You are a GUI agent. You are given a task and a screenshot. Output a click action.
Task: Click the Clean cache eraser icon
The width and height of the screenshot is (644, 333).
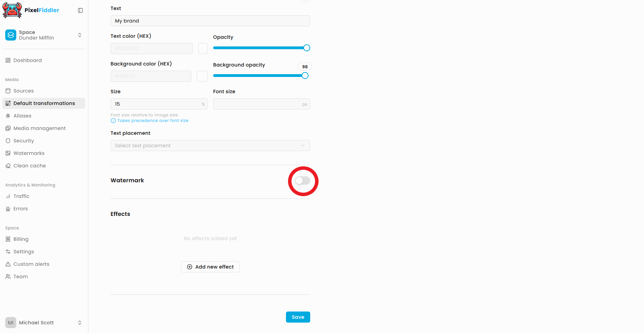point(8,166)
